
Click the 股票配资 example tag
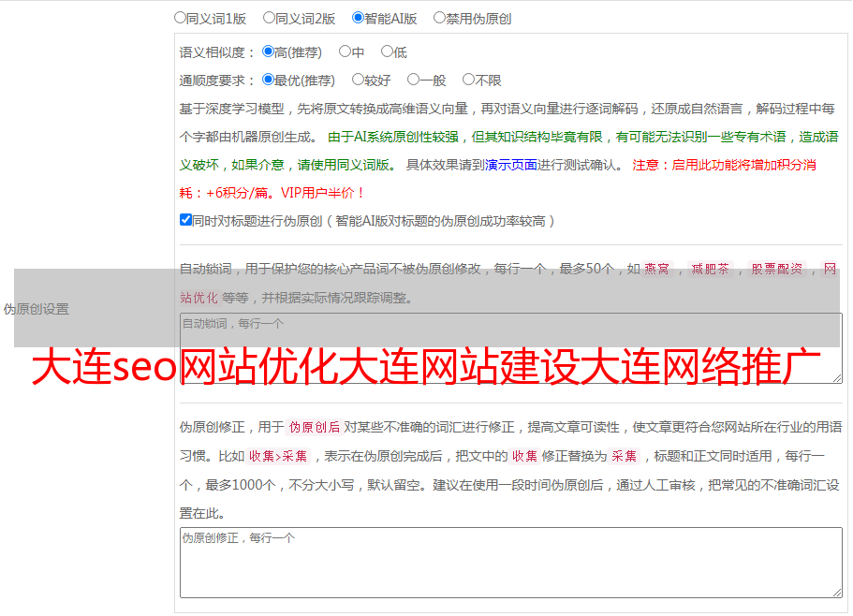coord(777,269)
